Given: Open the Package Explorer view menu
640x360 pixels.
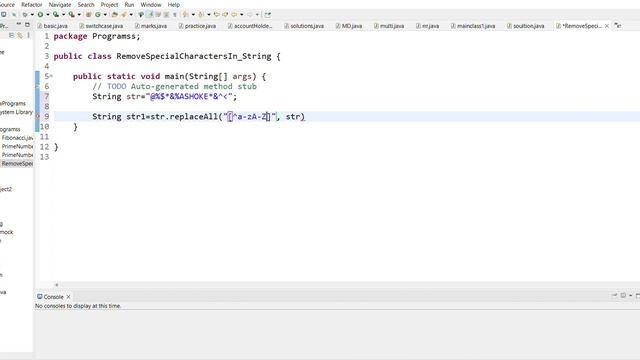Looking at the screenshot, I should [x=28, y=36].
